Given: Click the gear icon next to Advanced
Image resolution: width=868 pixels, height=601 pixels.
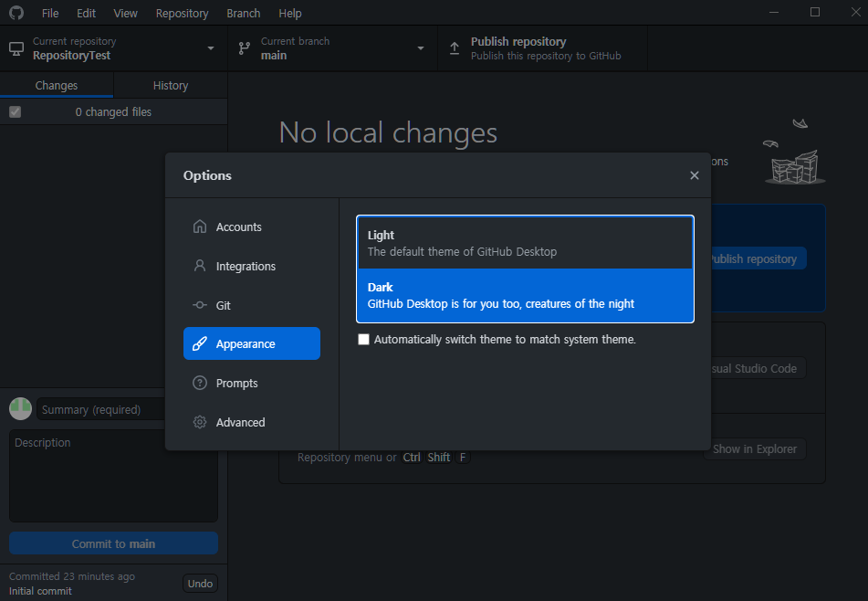Looking at the screenshot, I should (200, 422).
